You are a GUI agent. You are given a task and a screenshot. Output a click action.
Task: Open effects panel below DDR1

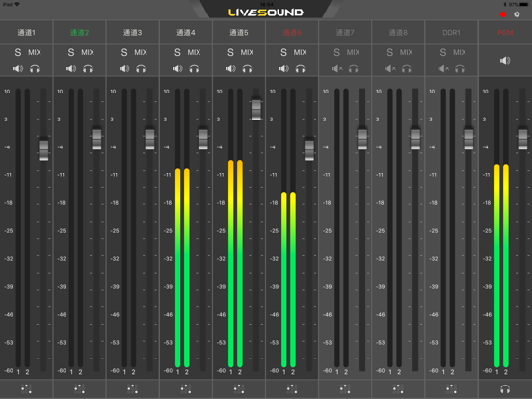pos(451,388)
